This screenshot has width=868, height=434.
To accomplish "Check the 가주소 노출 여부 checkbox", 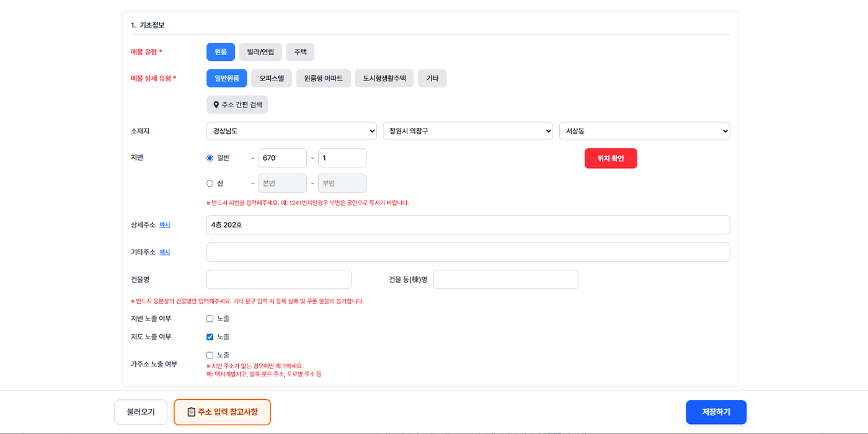I will click(210, 355).
